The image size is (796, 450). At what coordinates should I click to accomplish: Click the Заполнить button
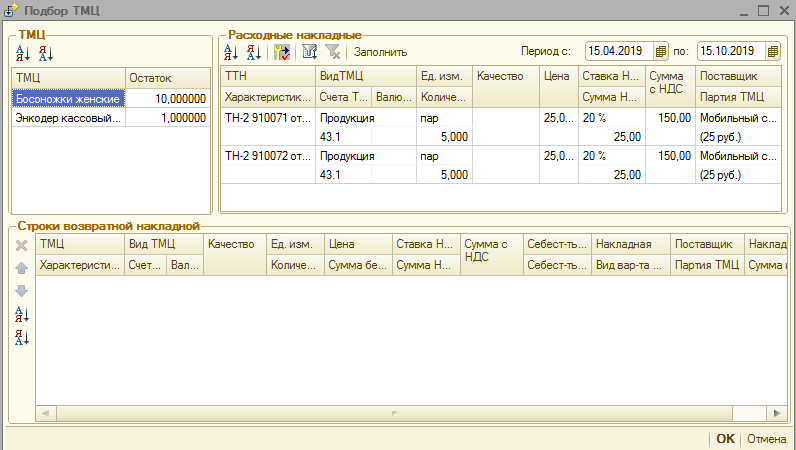click(x=380, y=51)
